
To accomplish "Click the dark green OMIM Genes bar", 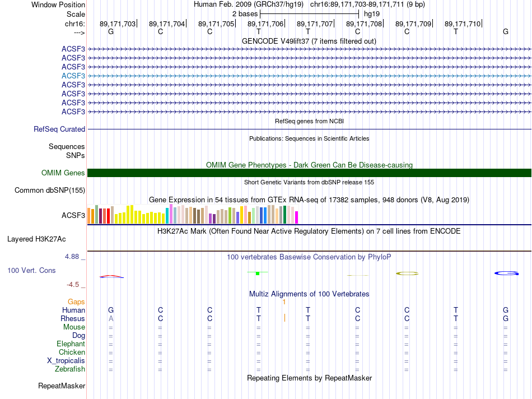I will coord(309,173).
